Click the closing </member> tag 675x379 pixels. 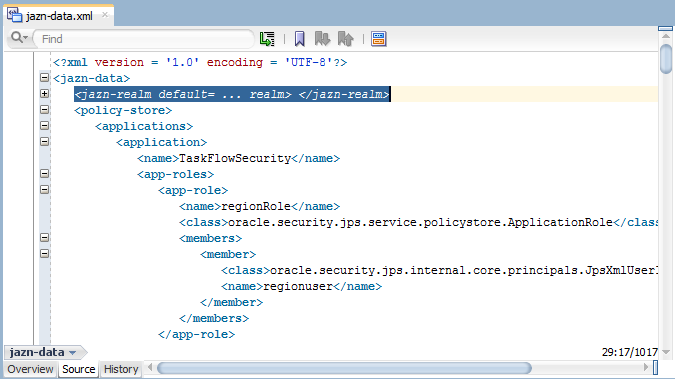[x=231, y=302]
